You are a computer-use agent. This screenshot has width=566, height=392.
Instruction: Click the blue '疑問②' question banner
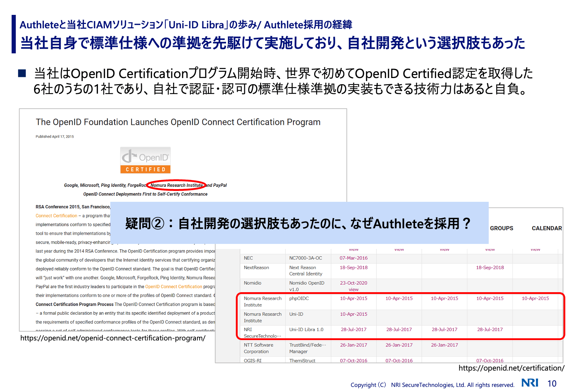click(299, 223)
